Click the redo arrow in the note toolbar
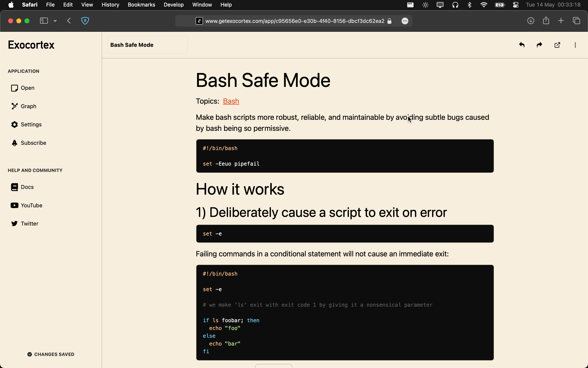This screenshot has width=588, height=368. [x=539, y=45]
